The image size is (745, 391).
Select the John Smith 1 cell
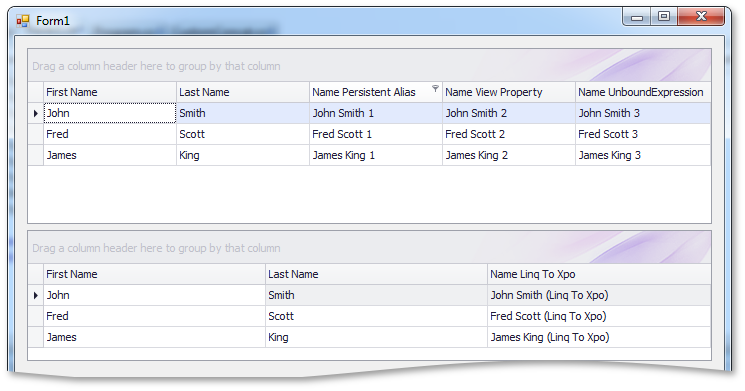coord(376,113)
